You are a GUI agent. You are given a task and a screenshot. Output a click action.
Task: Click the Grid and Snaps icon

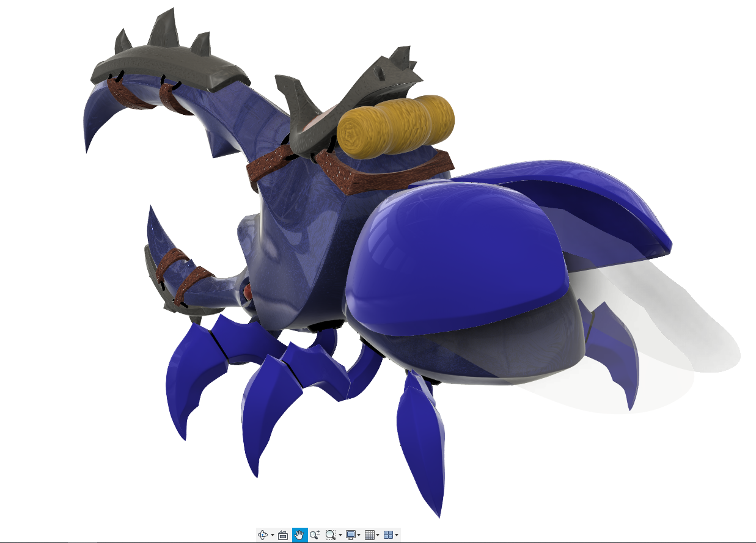pos(370,535)
